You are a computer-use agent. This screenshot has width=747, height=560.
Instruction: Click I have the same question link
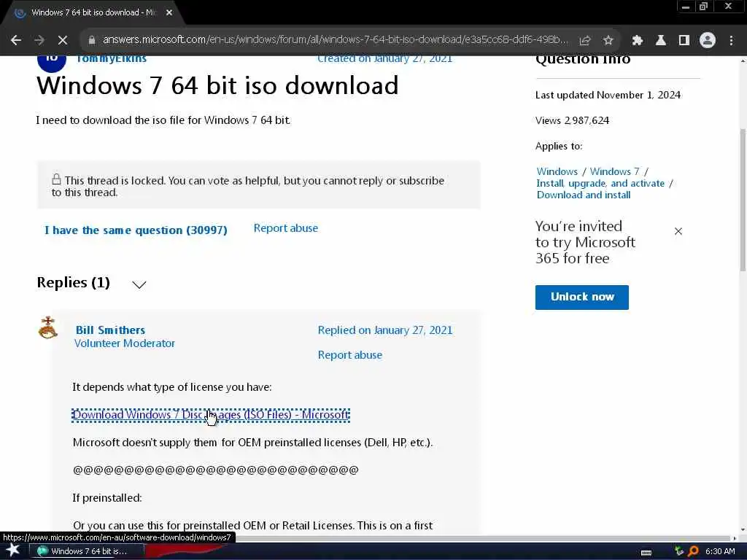tap(136, 230)
